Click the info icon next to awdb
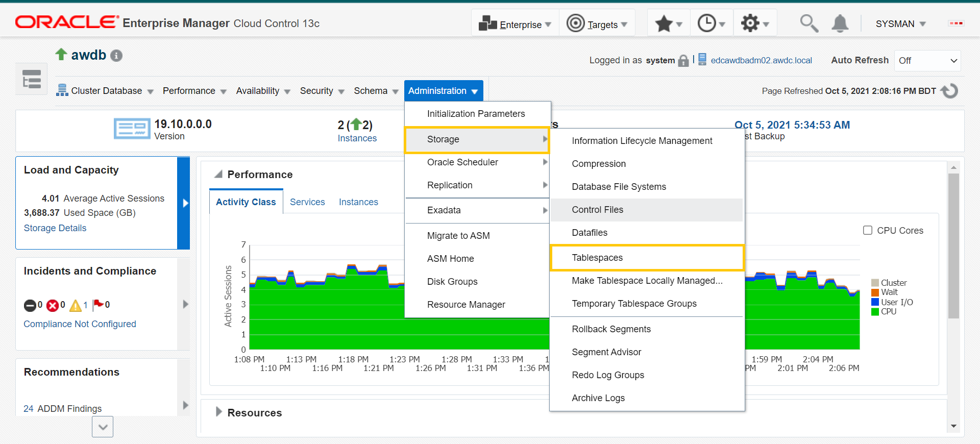Viewport: 980px width, 444px height. [116, 56]
